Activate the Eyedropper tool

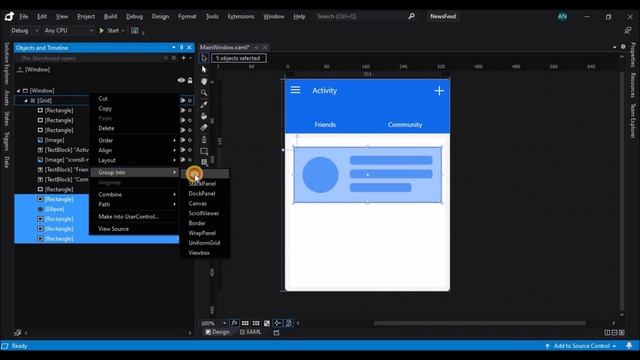click(x=204, y=104)
